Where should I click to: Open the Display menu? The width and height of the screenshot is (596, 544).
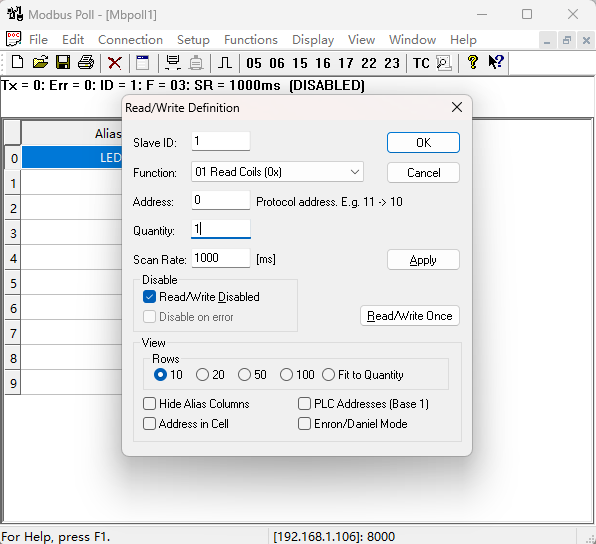pyautogui.click(x=313, y=40)
